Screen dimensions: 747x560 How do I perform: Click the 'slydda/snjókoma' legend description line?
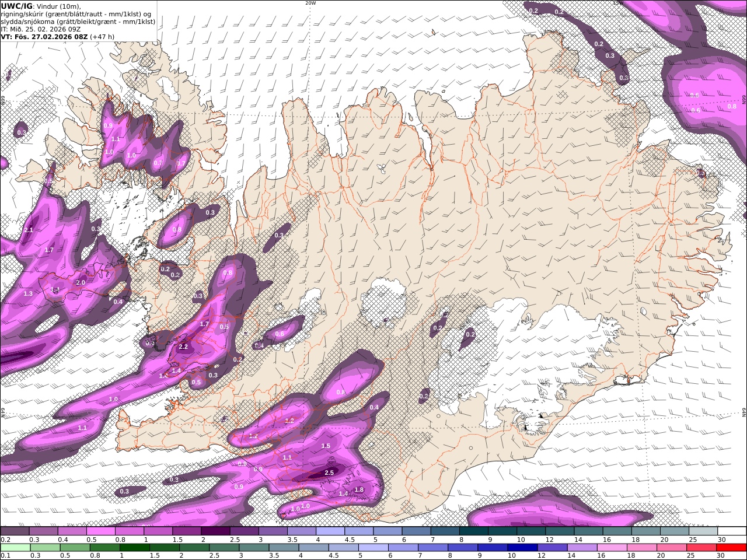[78, 21]
